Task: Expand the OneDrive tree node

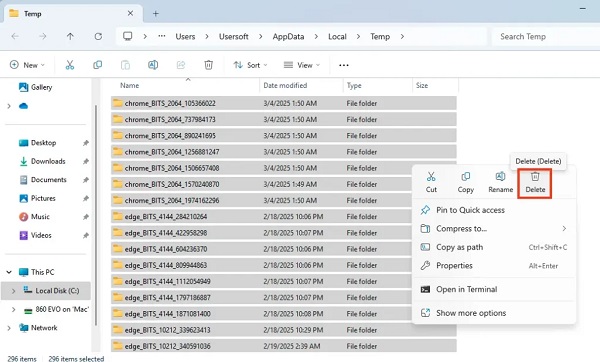Action: 9,106
